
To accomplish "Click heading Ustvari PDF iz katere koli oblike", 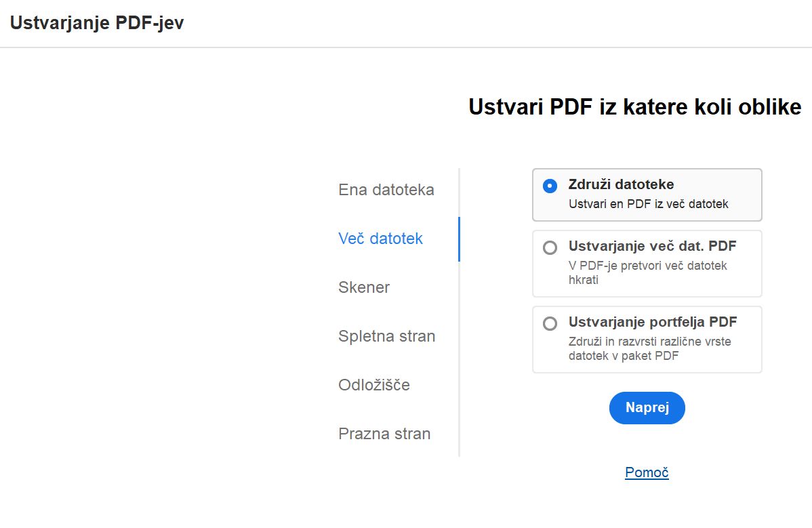I will (634, 106).
